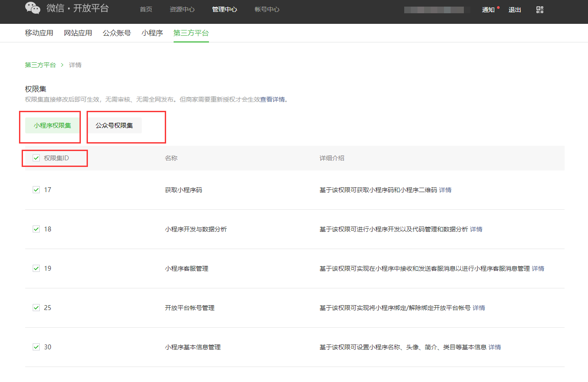Toggle the 权限集ID select-all checkbox

36,158
